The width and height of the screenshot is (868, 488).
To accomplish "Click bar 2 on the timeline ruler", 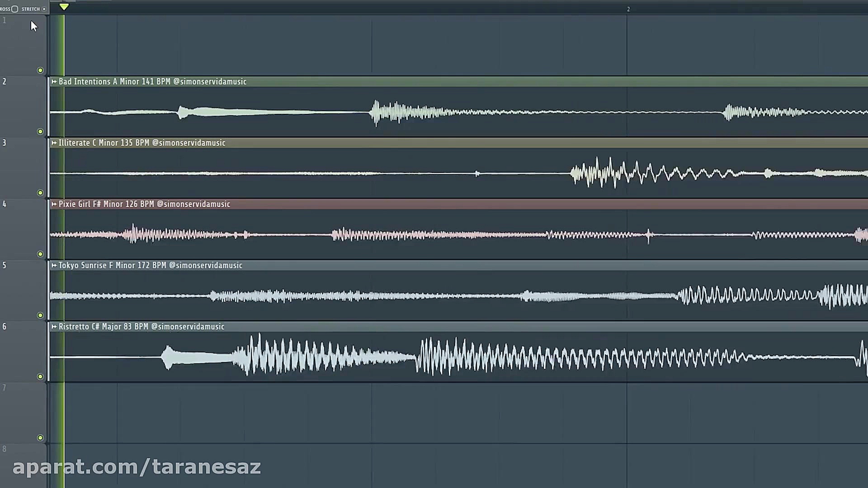I will pyautogui.click(x=628, y=9).
